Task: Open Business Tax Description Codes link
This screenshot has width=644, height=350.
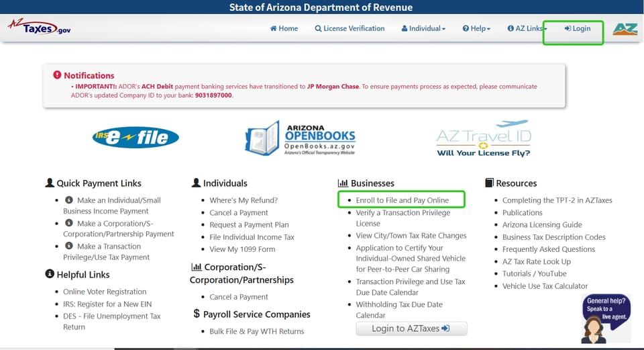Action: 554,237
